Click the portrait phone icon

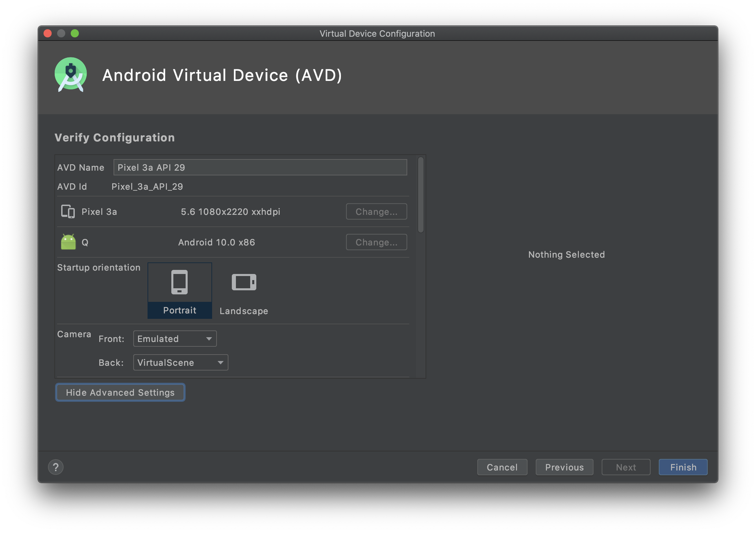(179, 282)
